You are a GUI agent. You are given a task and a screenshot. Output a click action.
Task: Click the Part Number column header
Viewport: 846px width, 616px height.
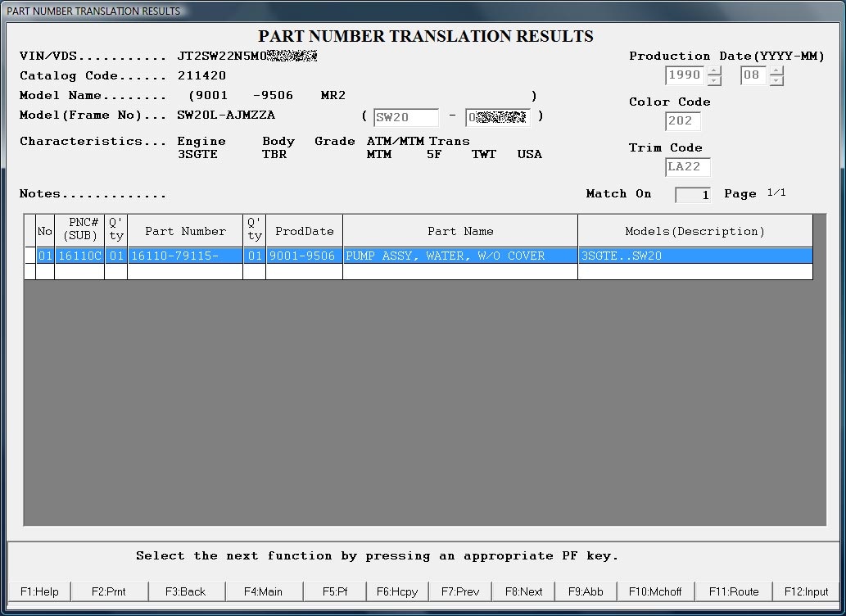coord(185,231)
